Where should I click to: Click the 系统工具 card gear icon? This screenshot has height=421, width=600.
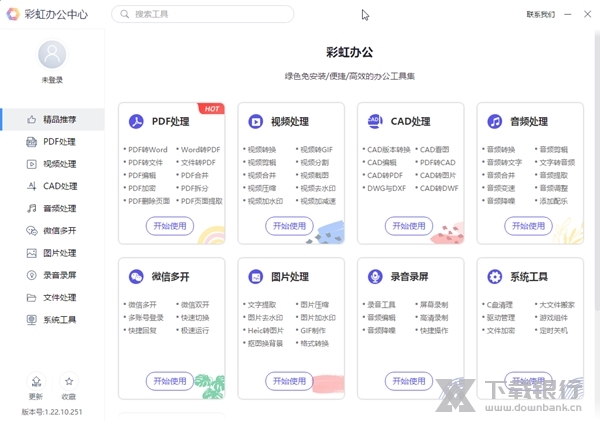494,276
